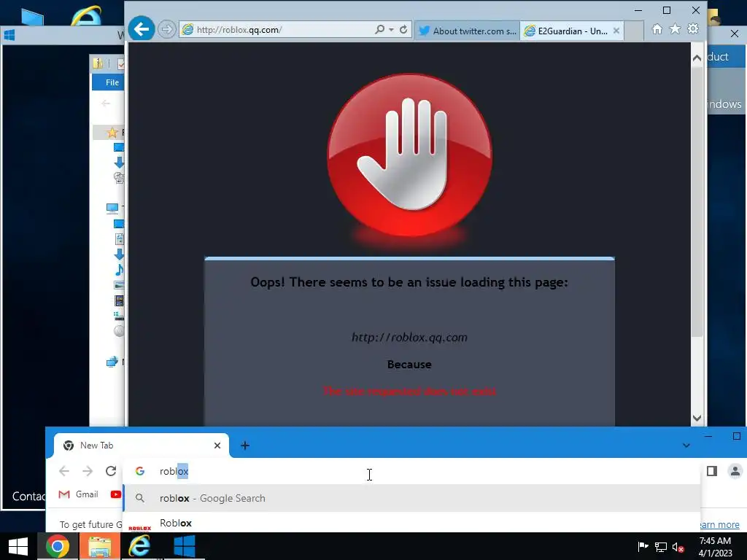Open Gmail bookmark in Chrome
The image size is (747, 560).
pos(78,494)
